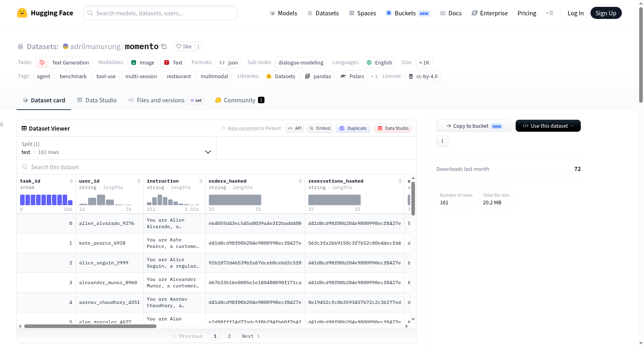Switch to the Data Studio tab

pyautogui.click(x=97, y=100)
